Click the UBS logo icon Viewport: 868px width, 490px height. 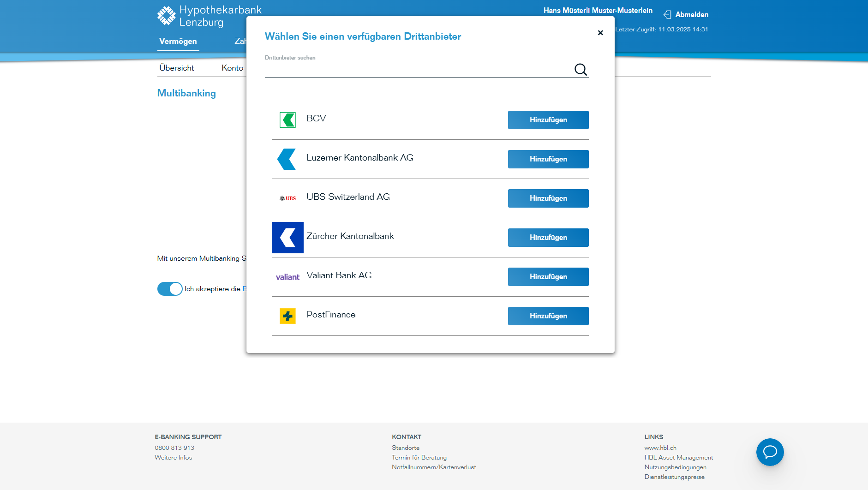[x=287, y=198]
